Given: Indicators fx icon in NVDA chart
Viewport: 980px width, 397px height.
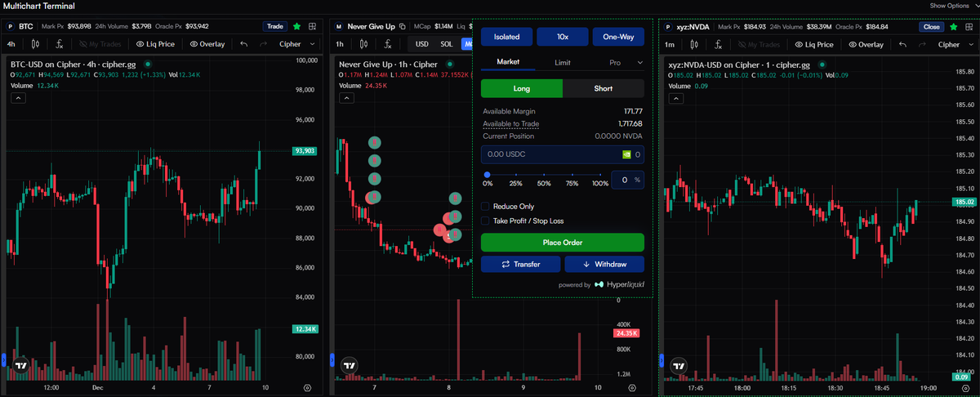Looking at the screenshot, I should coord(718,44).
